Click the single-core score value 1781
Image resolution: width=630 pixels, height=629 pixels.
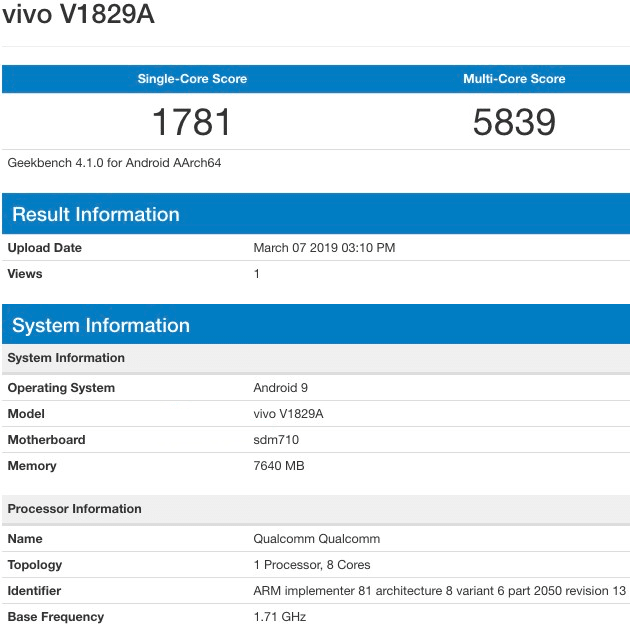[x=192, y=122]
